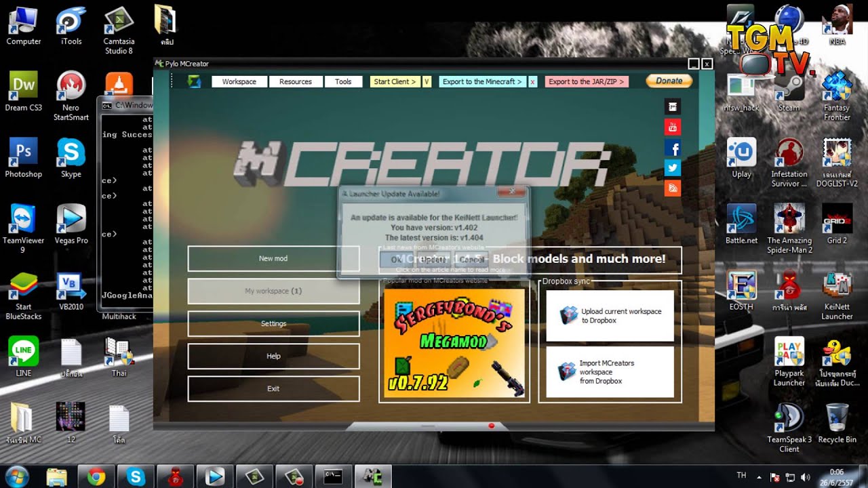Viewport: 868px width, 488px height.
Task: Open the Twitter social icon in MCreator
Action: [x=673, y=168]
